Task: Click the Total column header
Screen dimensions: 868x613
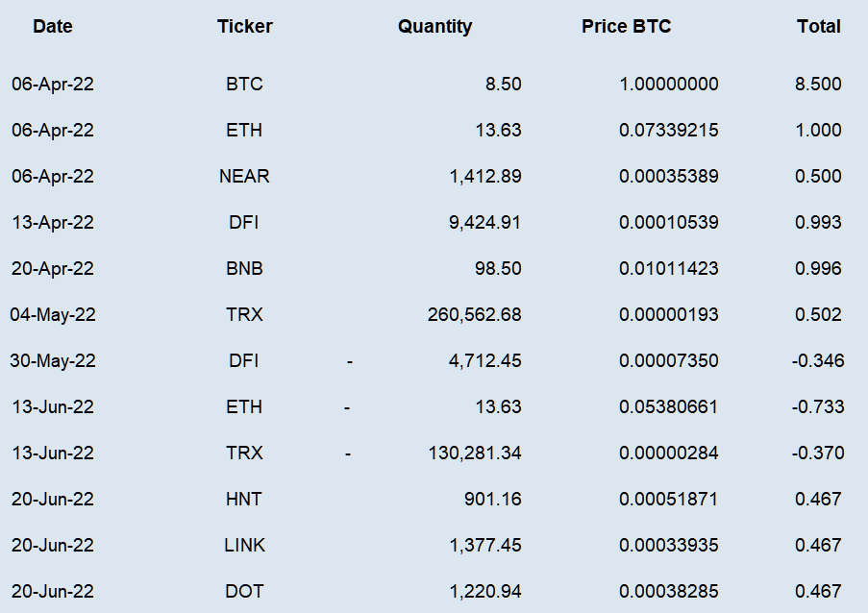Action: [819, 26]
